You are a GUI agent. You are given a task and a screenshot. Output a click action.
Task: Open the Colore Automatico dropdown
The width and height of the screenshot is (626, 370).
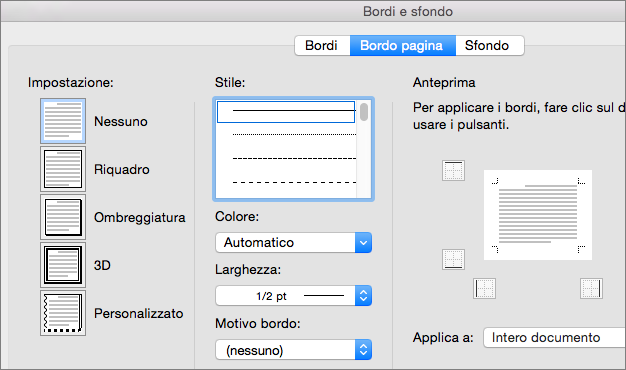pyautogui.click(x=293, y=243)
